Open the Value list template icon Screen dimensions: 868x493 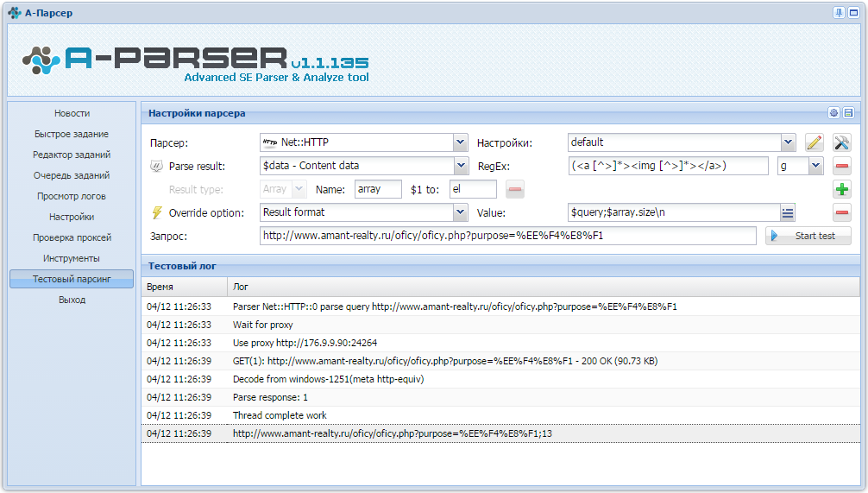788,212
